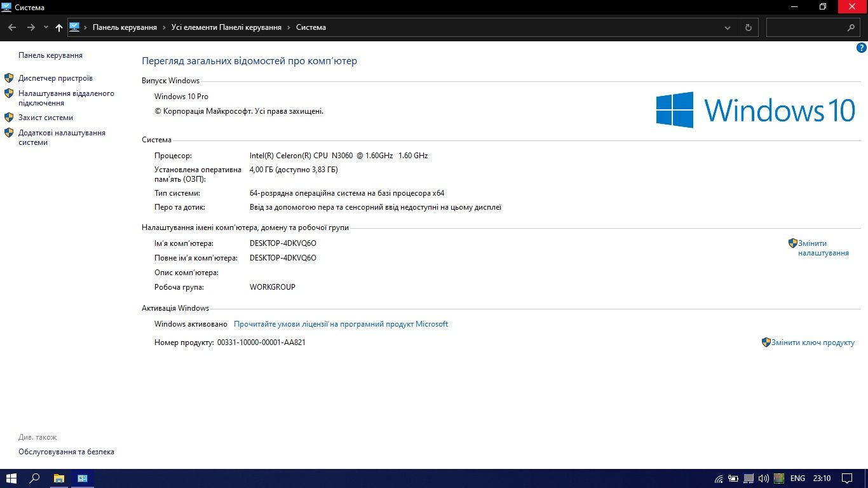The width and height of the screenshot is (868, 488).
Task: Click shield icon beside 'Налаштування віддаленого підключення'
Action: tap(9, 93)
